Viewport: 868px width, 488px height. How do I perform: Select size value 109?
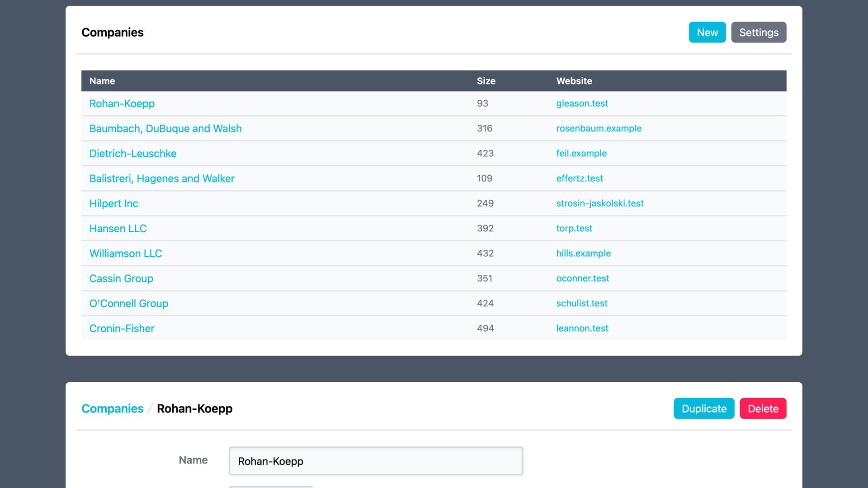[485, 178]
